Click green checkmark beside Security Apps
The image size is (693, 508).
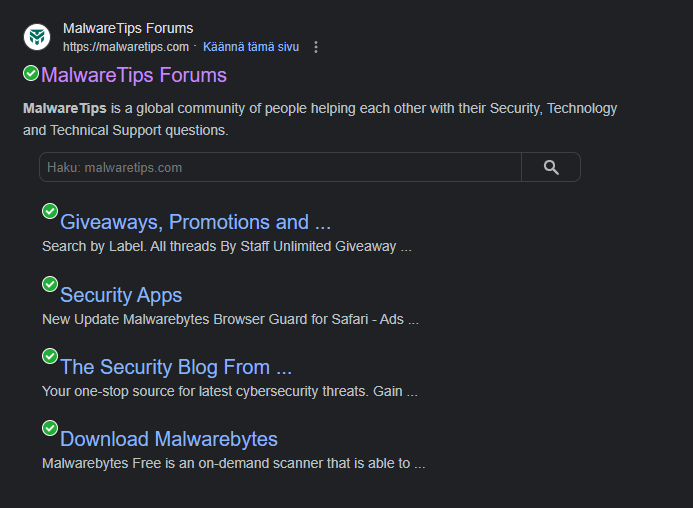[x=50, y=284]
